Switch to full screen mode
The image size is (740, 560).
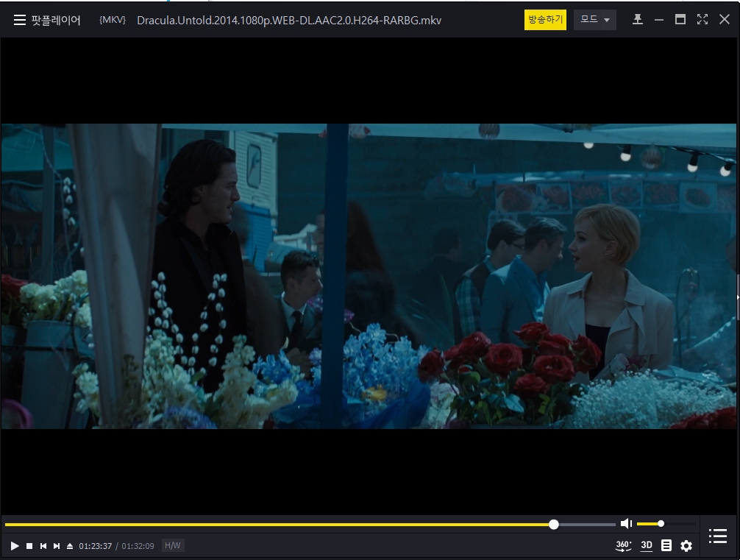(702, 19)
